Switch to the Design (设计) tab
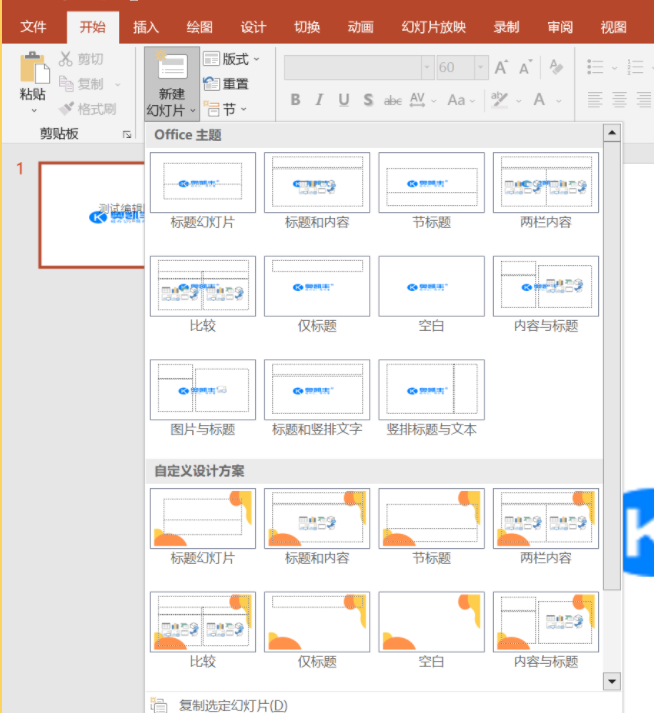Image resolution: width=654 pixels, height=713 pixels. (253, 27)
